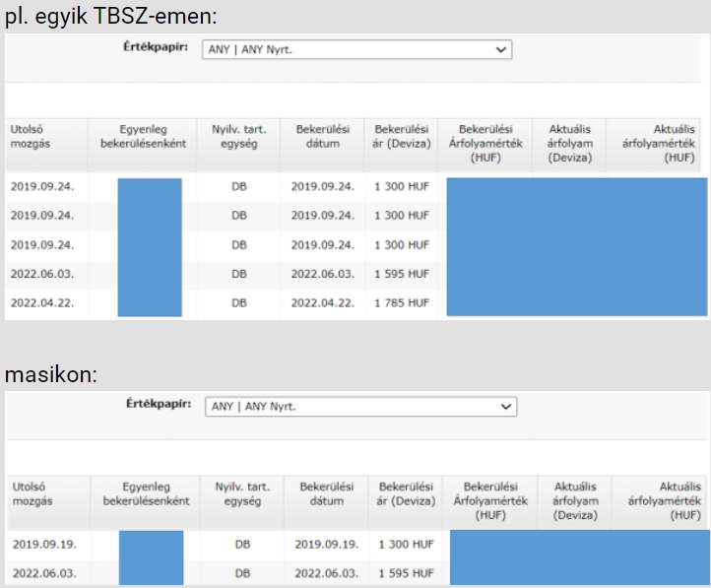
Task: Select Bekerülési dátum 2022.06.03. in egyik TBSZ table
Action: click(x=322, y=274)
